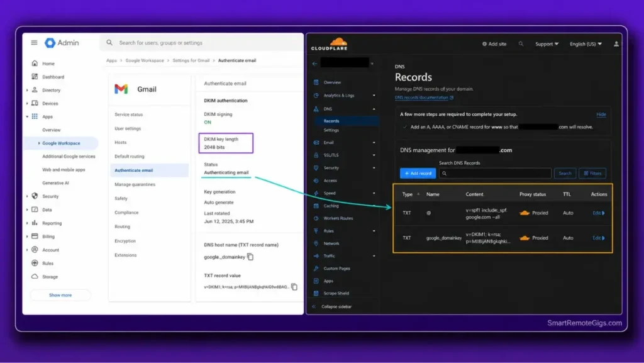This screenshot has height=363, width=644.
Task: Click Show more in Admin sidebar
Action: [x=60, y=295]
